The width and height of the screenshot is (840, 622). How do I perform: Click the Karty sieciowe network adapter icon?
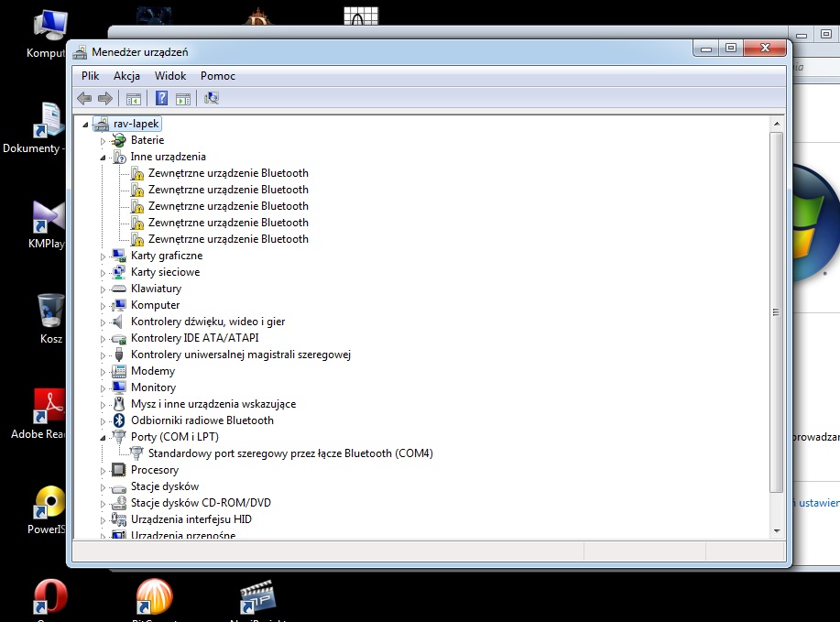pyautogui.click(x=119, y=272)
